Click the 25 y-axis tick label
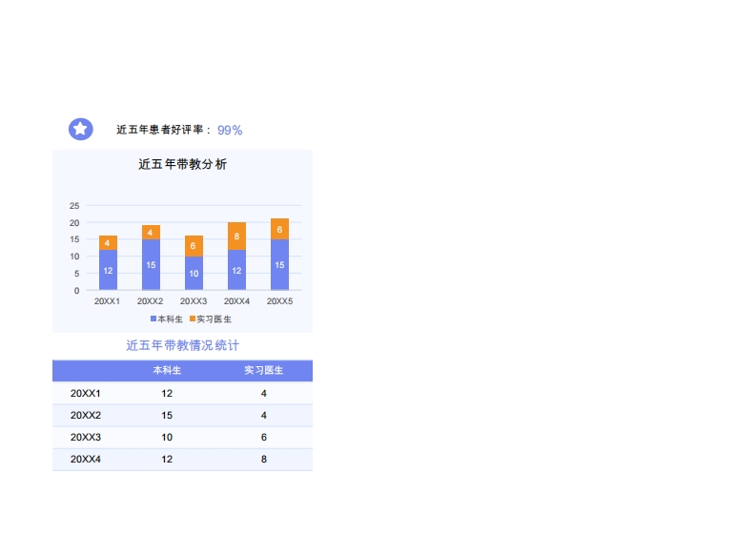 [x=74, y=206]
